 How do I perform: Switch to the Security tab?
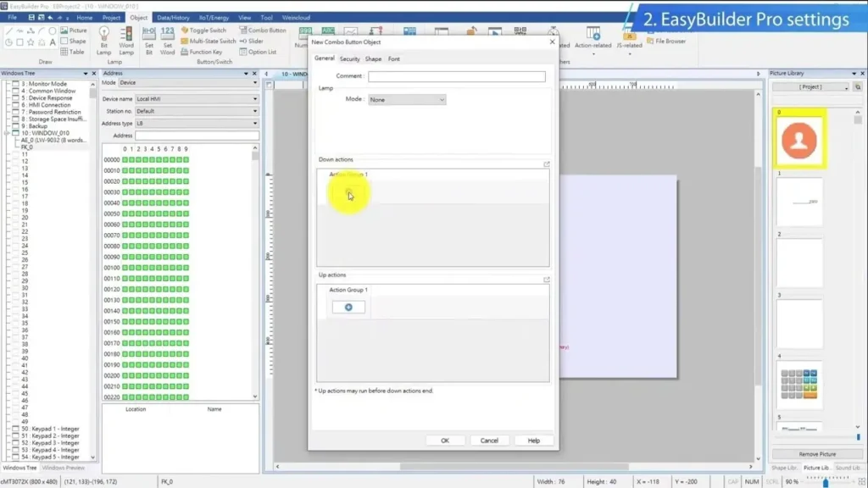click(x=349, y=59)
